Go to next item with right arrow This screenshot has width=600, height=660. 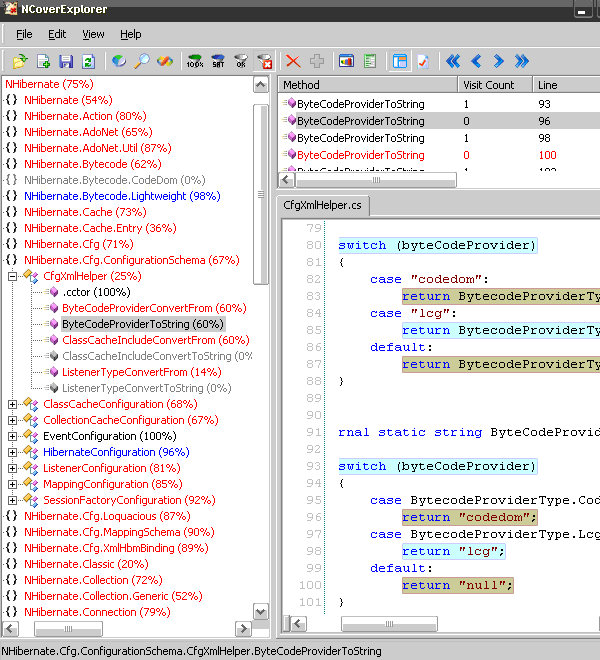click(499, 61)
